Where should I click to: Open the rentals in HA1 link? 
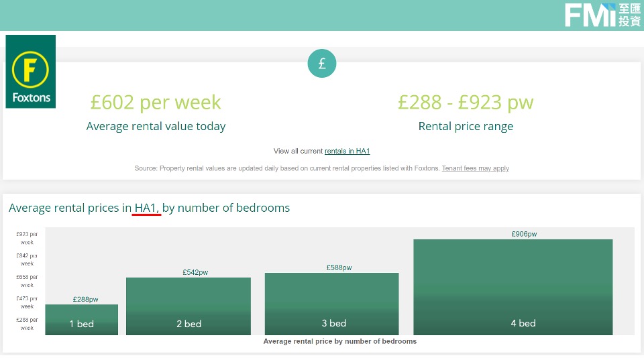tap(347, 152)
